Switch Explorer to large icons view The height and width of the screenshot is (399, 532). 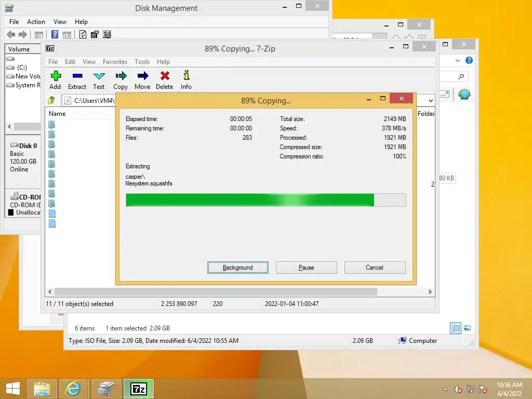[x=467, y=328]
